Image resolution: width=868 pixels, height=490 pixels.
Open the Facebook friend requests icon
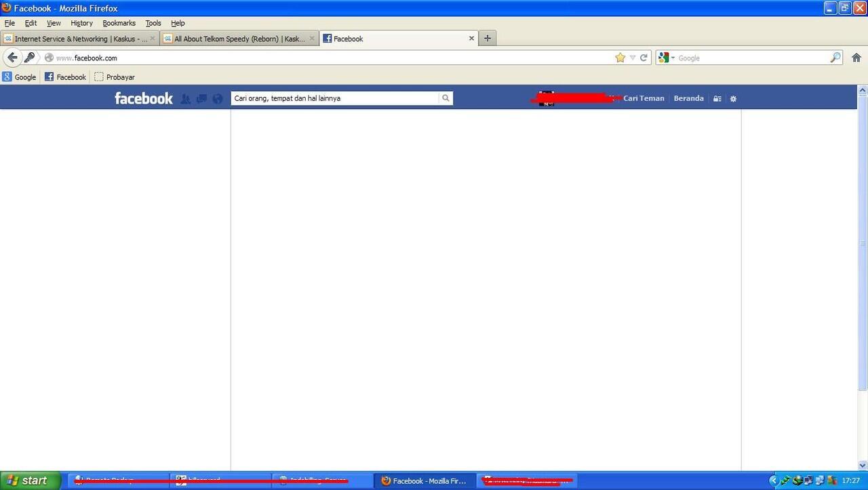pyautogui.click(x=186, y=99)
